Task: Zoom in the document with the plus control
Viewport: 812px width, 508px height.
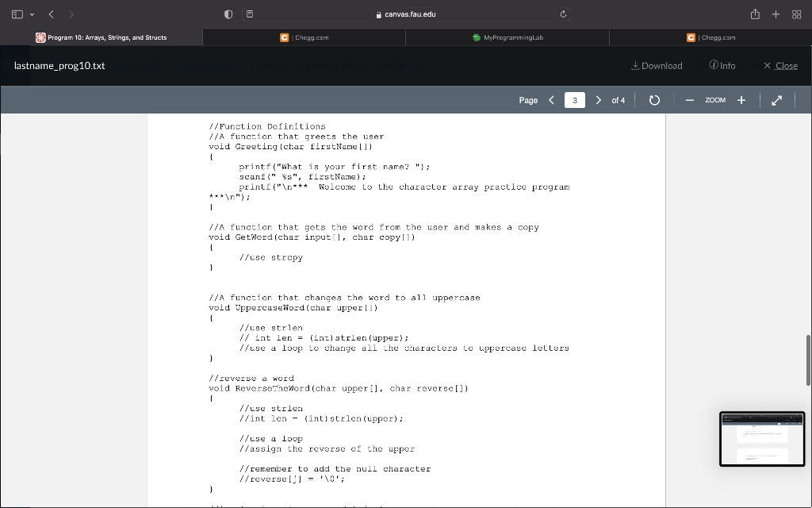Action: point(741,100)
